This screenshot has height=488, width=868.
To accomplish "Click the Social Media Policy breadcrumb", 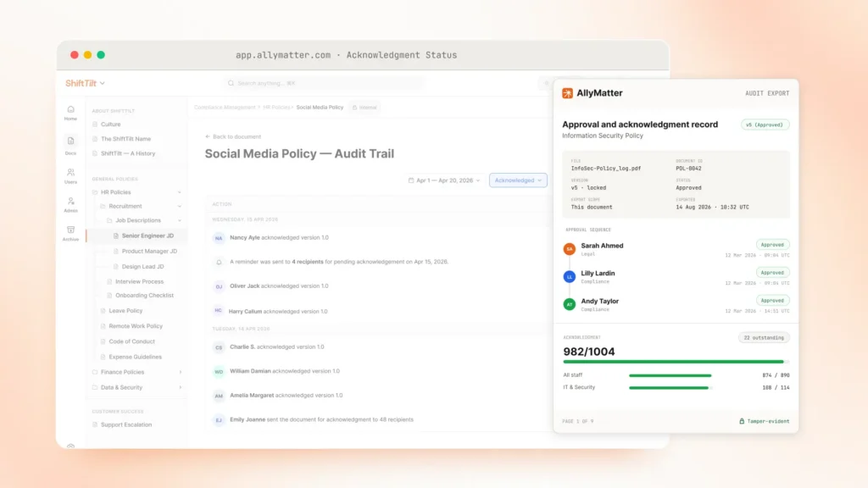I will pos(320,108).
